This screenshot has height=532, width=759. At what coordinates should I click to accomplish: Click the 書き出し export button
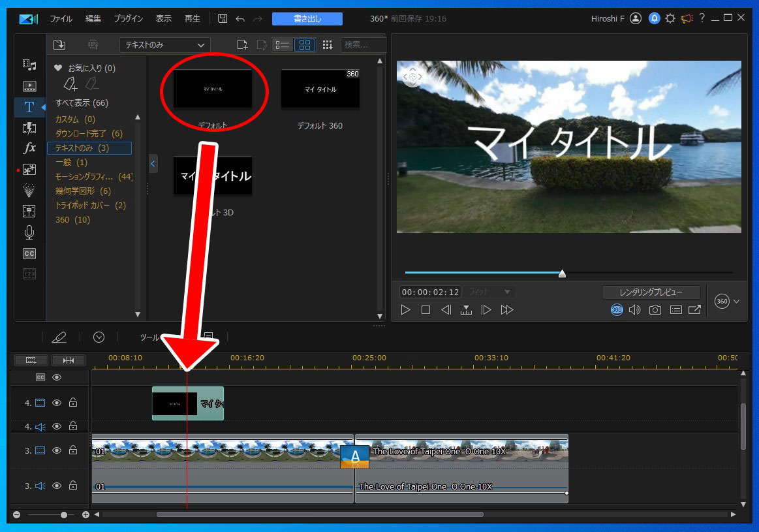307,19
